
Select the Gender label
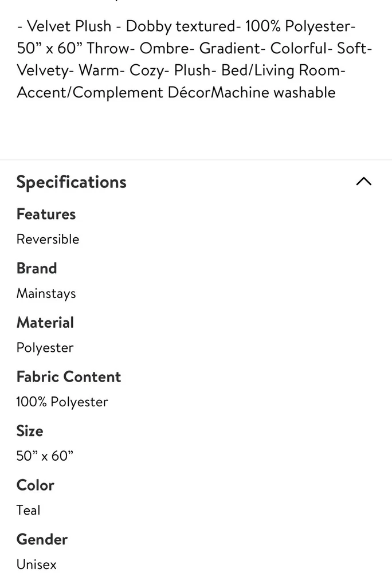coord(42,539)
